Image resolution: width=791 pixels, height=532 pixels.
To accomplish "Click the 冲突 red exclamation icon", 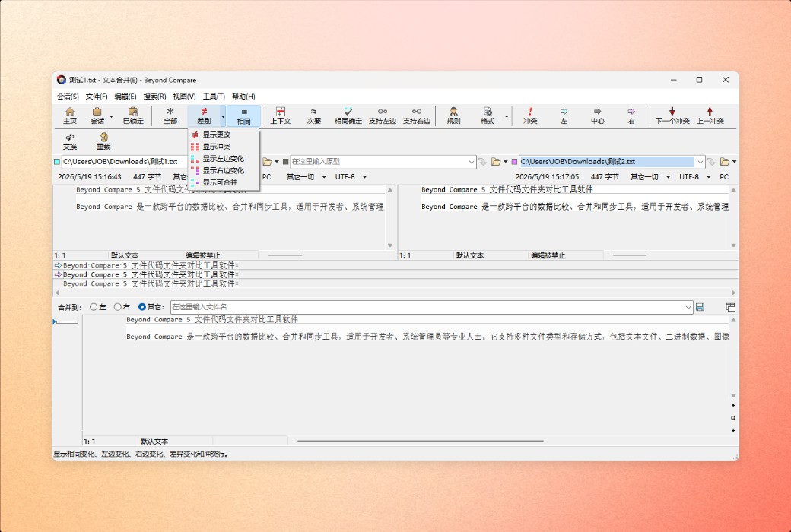I will point(530,116).
